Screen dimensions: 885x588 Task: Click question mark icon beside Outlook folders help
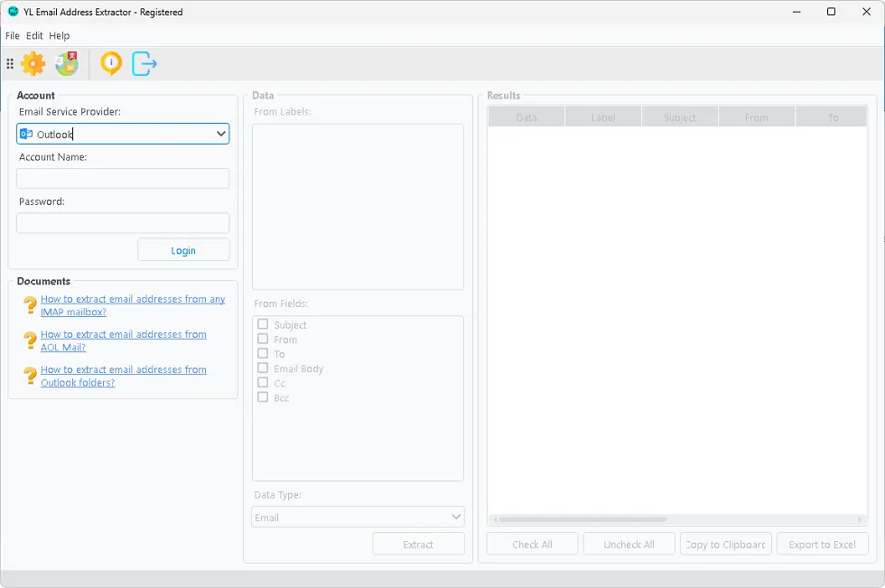(x=30, y=376)
